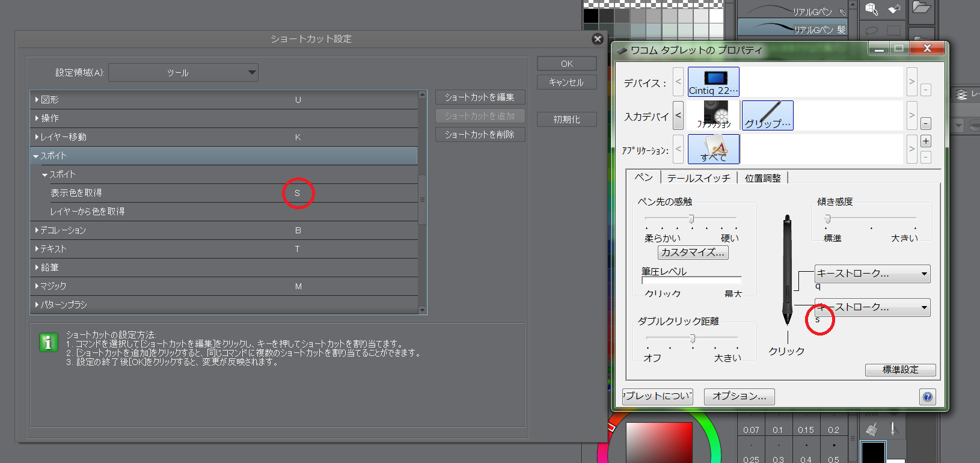Click the オプション... button
The width and height of the screenshot is (980, 463).
tap(740, 396)
